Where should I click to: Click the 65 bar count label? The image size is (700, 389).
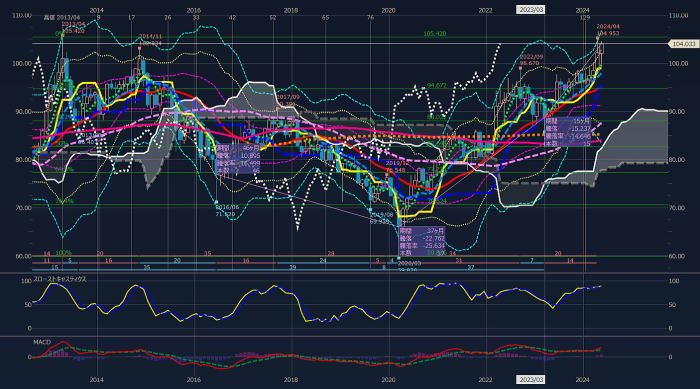(x=325, y=18)
